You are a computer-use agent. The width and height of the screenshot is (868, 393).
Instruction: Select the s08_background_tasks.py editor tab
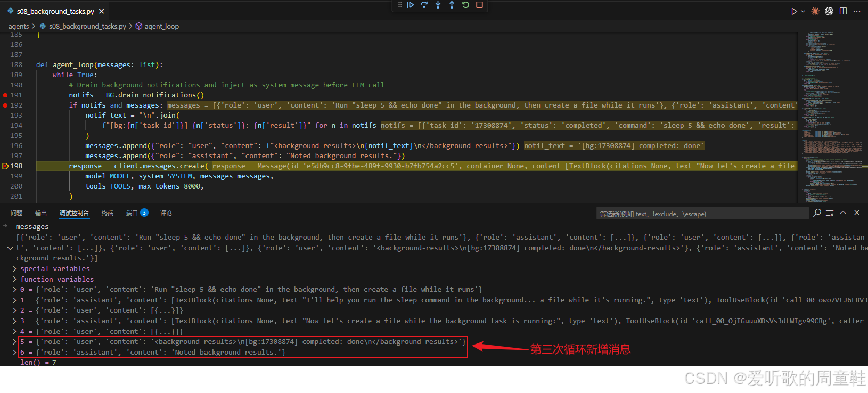pos(55,11)
